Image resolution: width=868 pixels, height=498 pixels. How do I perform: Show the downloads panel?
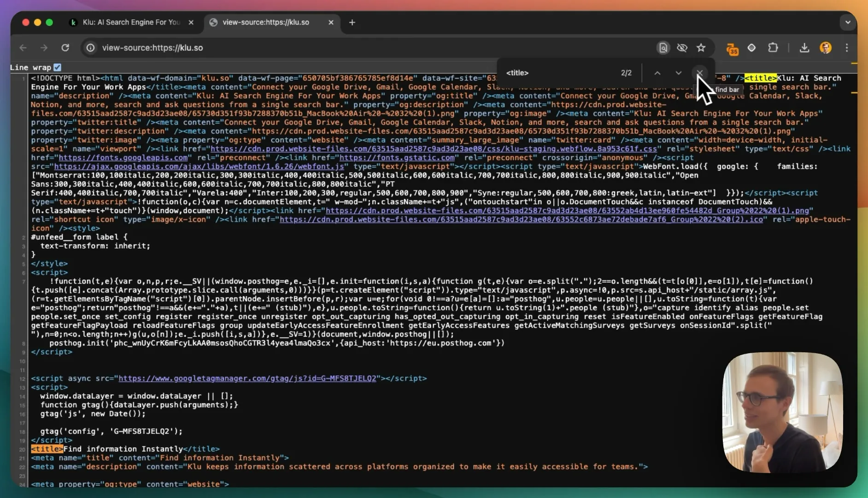pos(804,47)
